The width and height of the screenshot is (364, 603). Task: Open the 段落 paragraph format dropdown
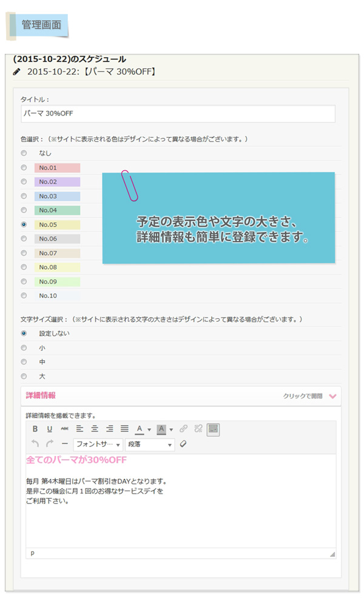[149, 445]
